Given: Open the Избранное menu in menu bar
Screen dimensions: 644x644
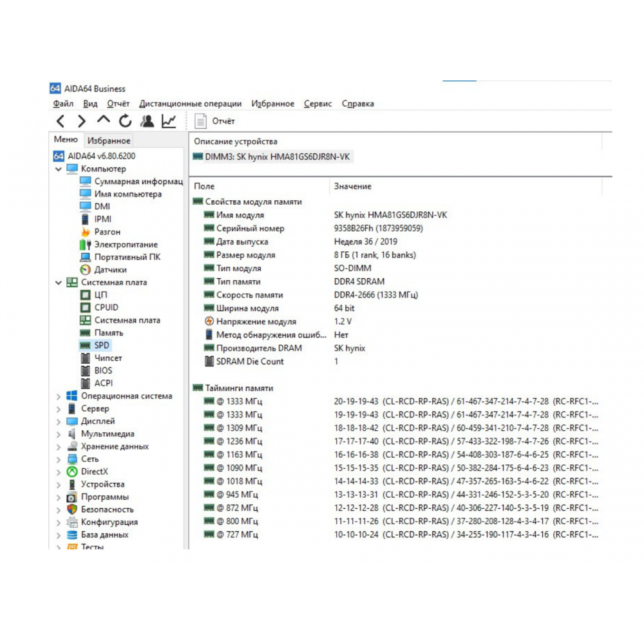Looking at the screenshot, I should (x=272, y=104).
